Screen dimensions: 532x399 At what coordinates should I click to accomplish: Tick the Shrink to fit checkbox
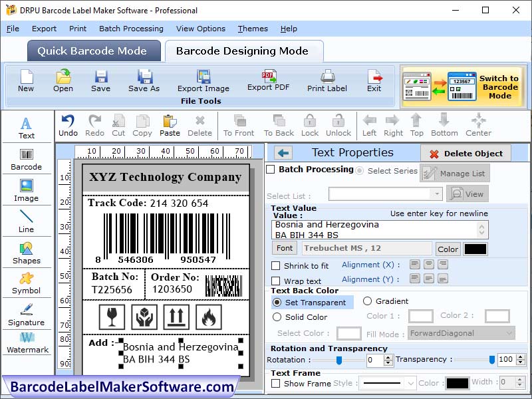276,266
